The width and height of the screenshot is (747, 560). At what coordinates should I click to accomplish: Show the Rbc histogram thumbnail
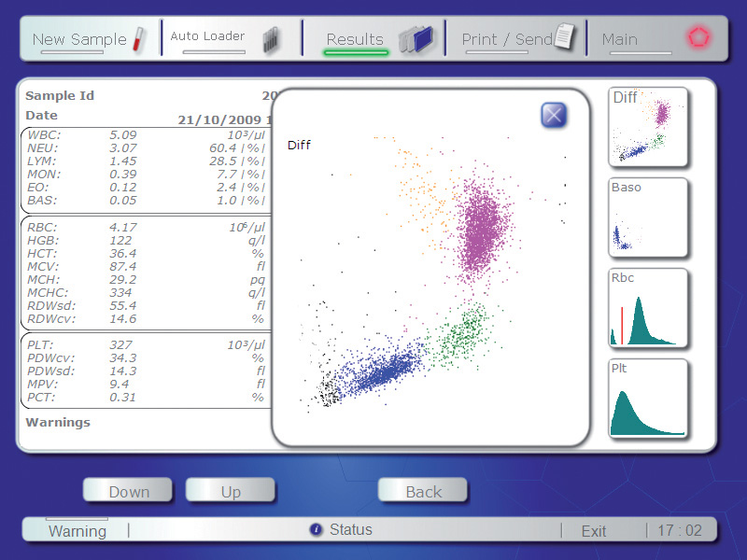coord(648,307)
